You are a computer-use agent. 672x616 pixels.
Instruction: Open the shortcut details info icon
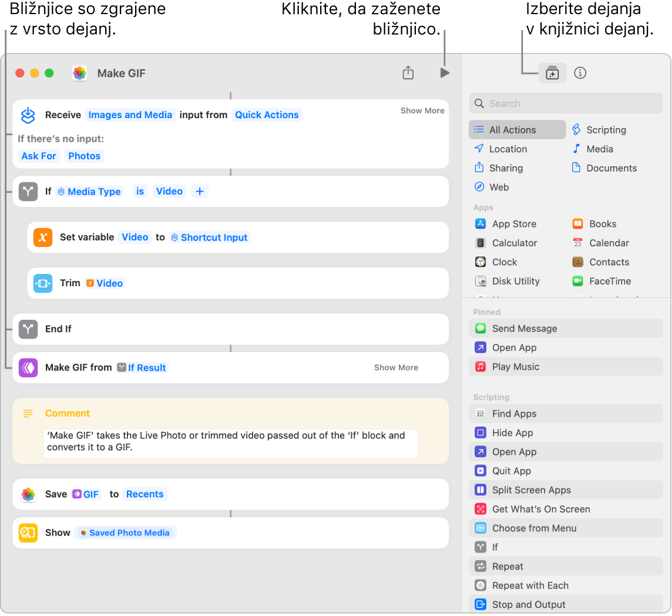[x=580, y=73]
